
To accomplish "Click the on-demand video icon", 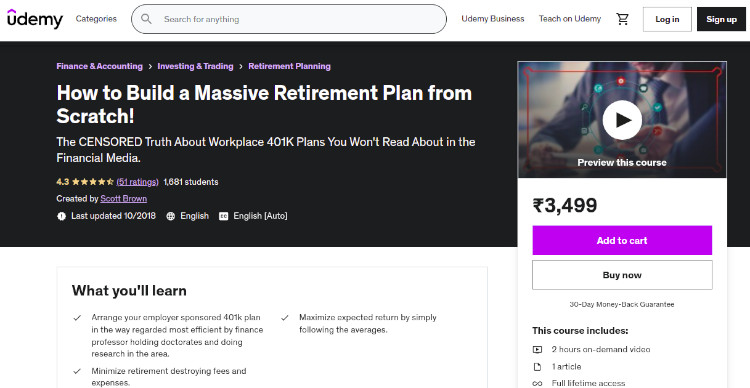I will click(538, 350).
